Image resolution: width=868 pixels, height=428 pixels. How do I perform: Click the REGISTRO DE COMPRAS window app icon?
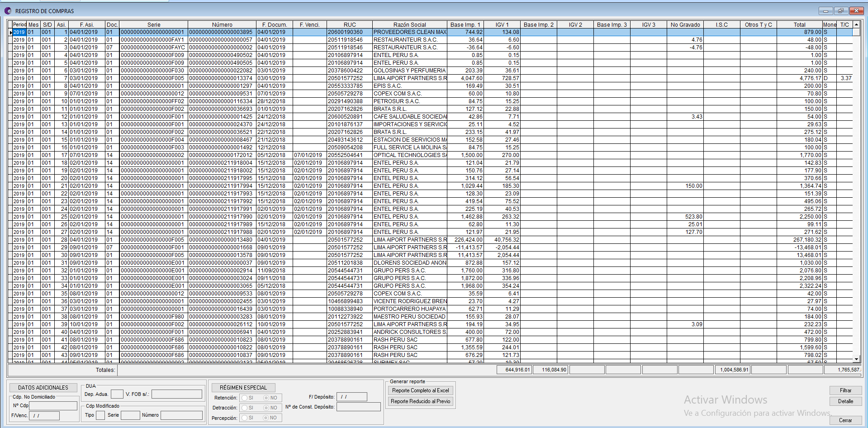(7, 11)
